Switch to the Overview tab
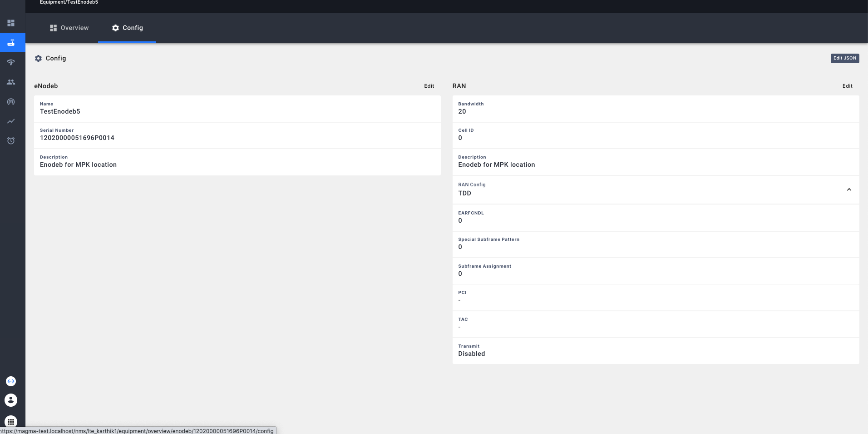Viewport: 868px width, 434px height. [74, 28]
